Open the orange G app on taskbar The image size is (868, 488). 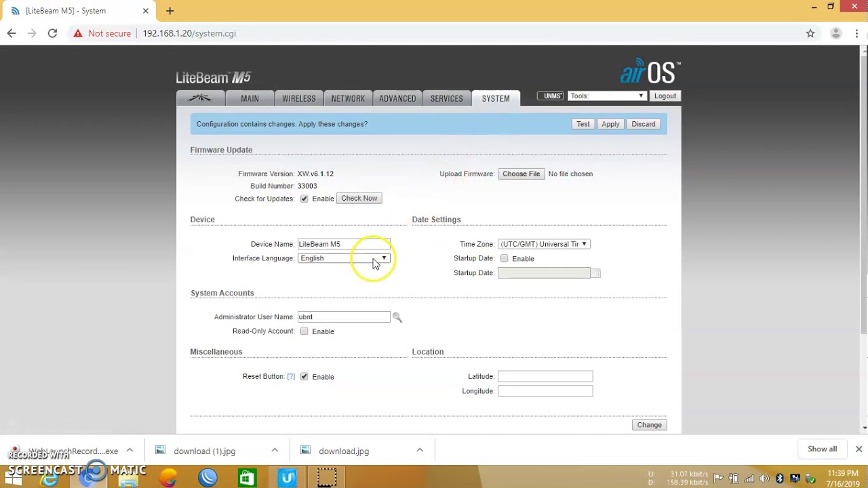point(168,478)
